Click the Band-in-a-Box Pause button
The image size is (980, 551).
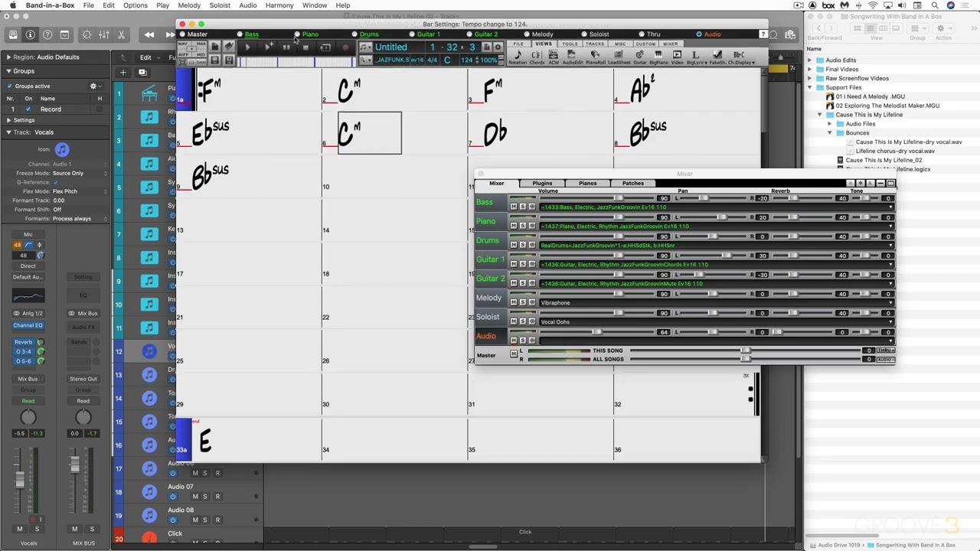(x=286, y=47)
